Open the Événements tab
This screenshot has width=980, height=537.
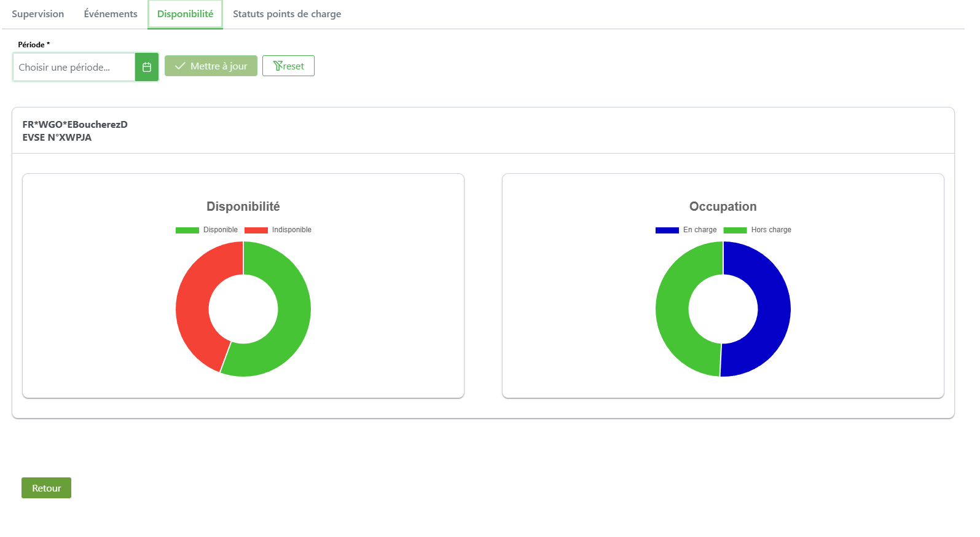point(111,14)
